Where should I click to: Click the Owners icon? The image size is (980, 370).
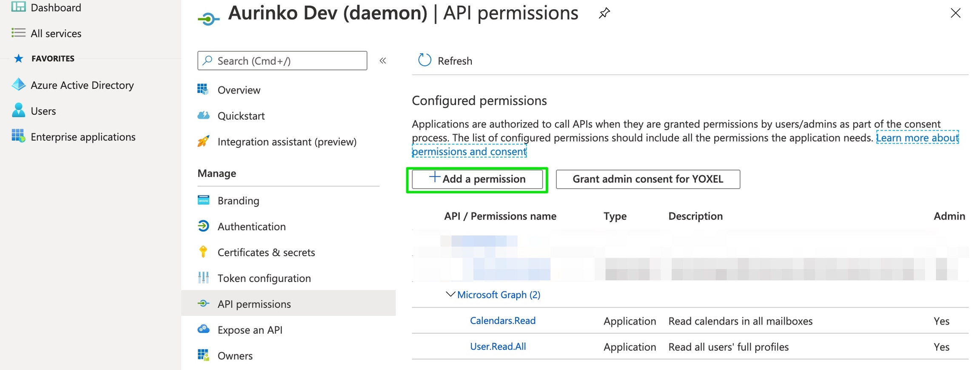point(203,355)
